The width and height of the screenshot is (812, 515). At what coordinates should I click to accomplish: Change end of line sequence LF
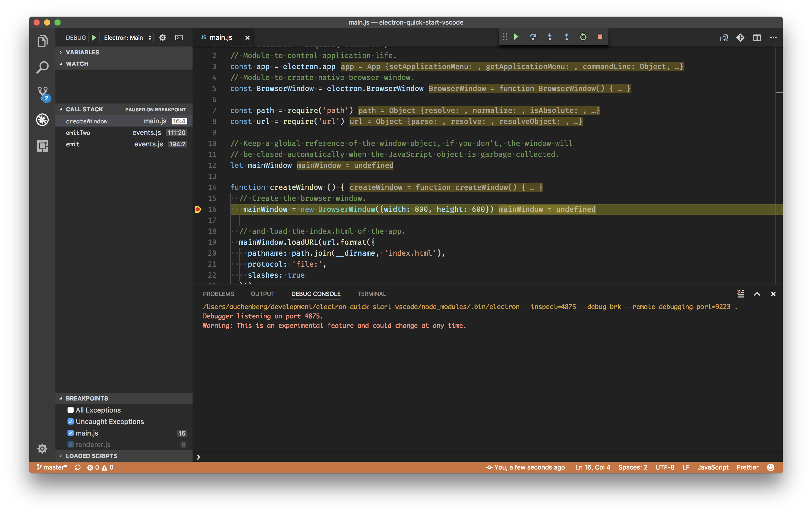(x=686, y=467)
